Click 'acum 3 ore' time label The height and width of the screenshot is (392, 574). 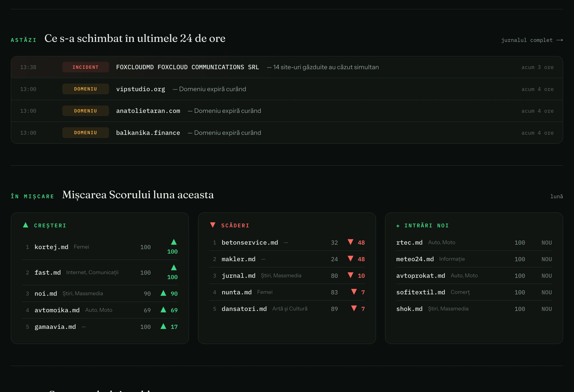[x=537, y=67]
